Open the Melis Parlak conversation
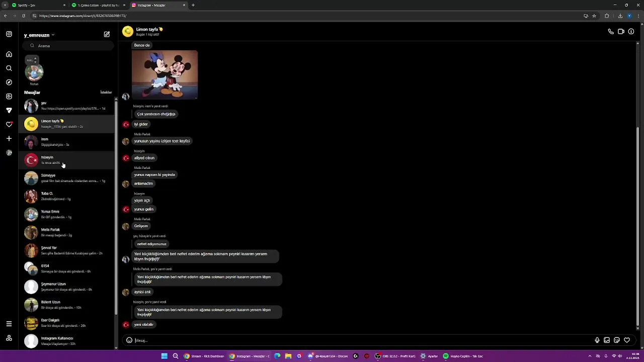The width and height of the screenshot is (644, 362). pos(67,232)
